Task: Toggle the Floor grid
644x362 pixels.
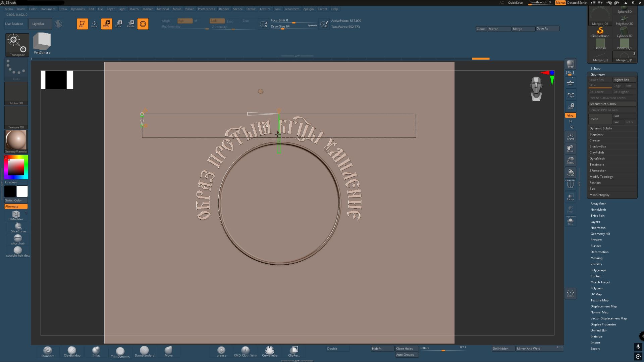Action: [570, 83]
